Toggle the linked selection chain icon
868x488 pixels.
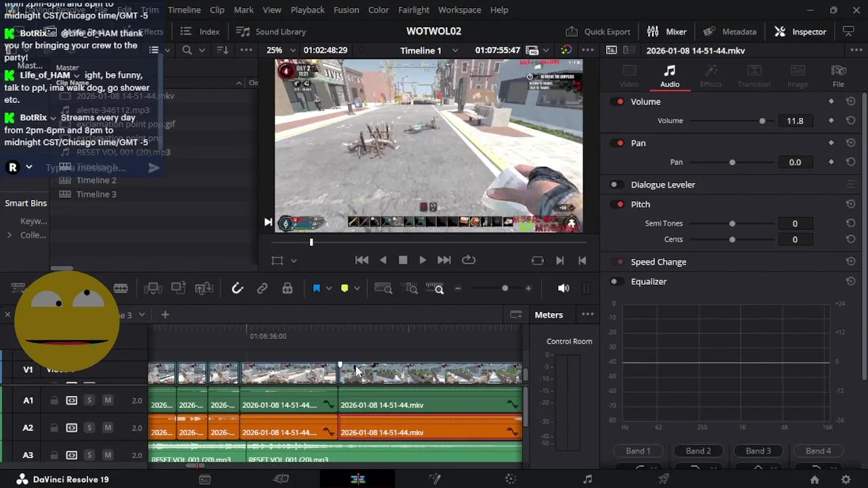[x=262, y=289]
